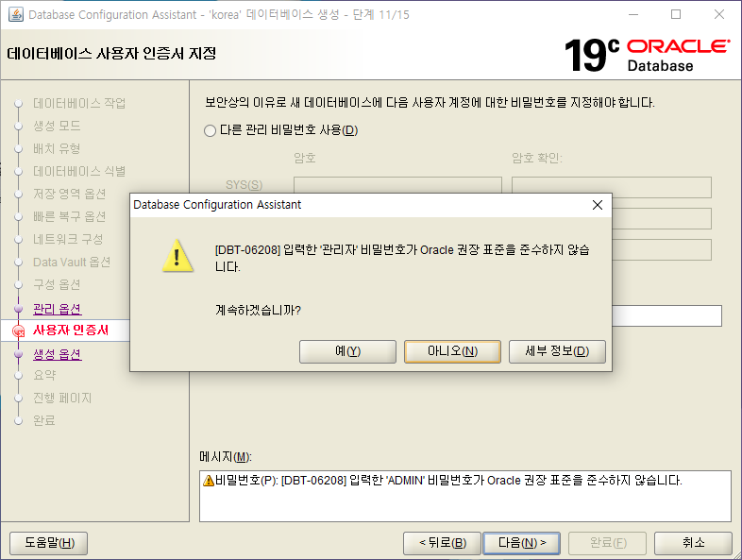Click the 저장 영역 옵션 step
The height and width of the screenshot is (560, 742).
(69, 195)
